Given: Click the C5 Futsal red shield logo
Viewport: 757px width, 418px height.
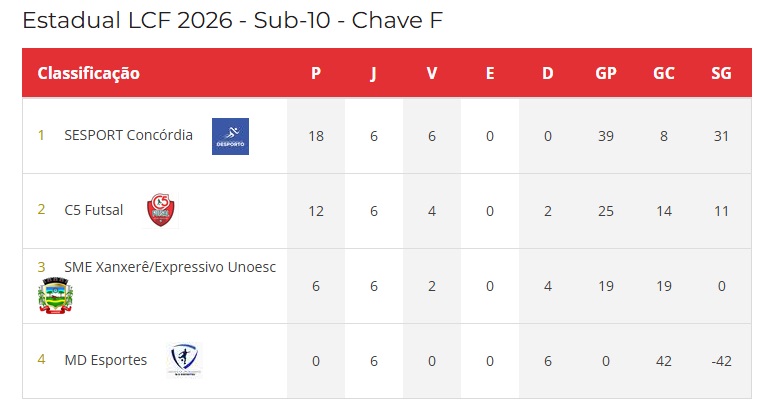Looking at the screenshot, I should [161, 210].
